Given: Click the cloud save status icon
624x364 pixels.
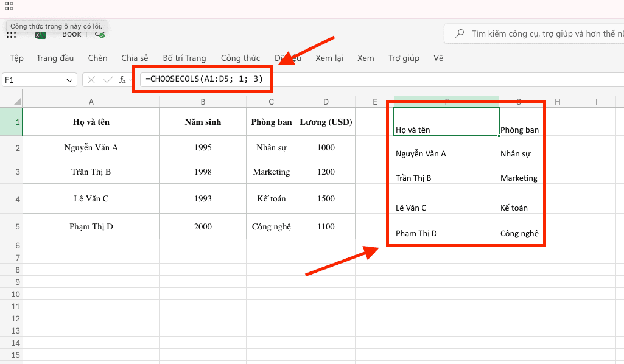Looking at the screenshot, I should [100, 35].
